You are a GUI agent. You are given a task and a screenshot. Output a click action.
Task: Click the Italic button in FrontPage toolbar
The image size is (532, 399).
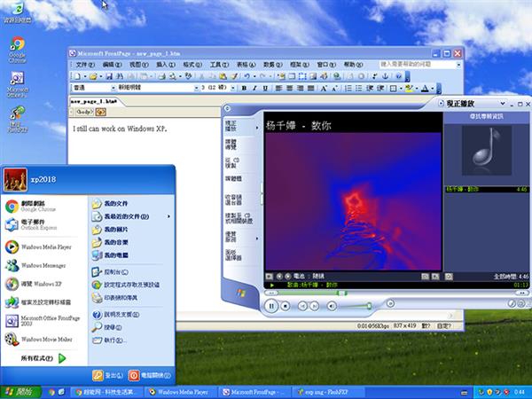tap(254, 89)
